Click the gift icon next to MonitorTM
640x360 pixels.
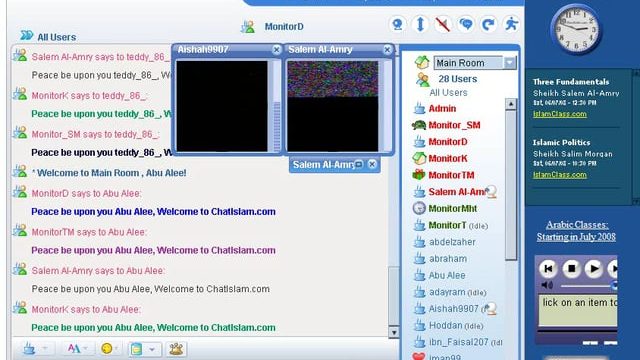(x=419, y=175)
